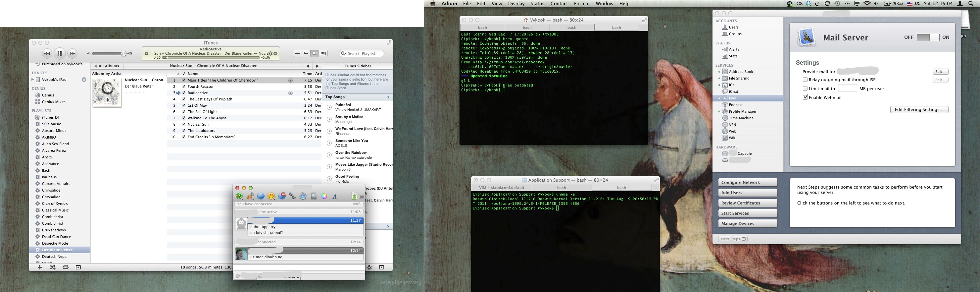Eject Vykook's iPad in iTunes
This screenshot has width=980, height=292.
[x=84, y=80]
